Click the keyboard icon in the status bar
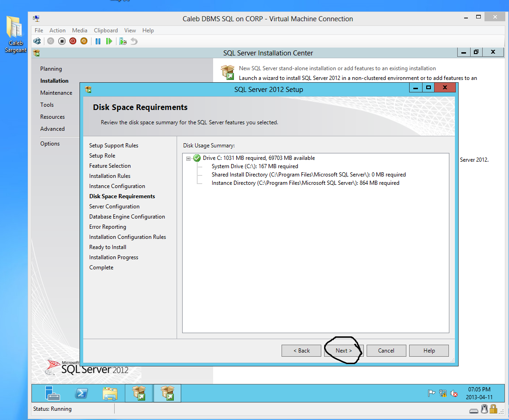Image resolution: width=509 pixels, height=420 pixels. pos(473,411)
